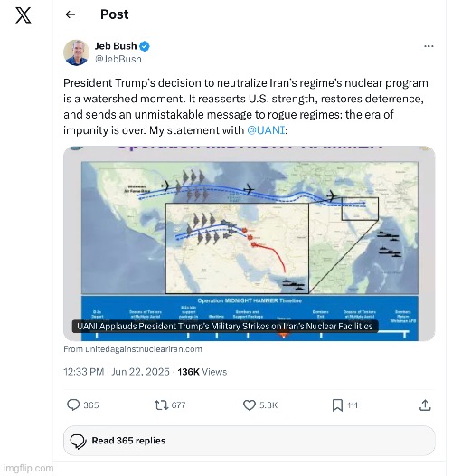The width and height of the screenshot is (452, 476).
Task: Open the @UANI mention link
Action: pos(266,130)
